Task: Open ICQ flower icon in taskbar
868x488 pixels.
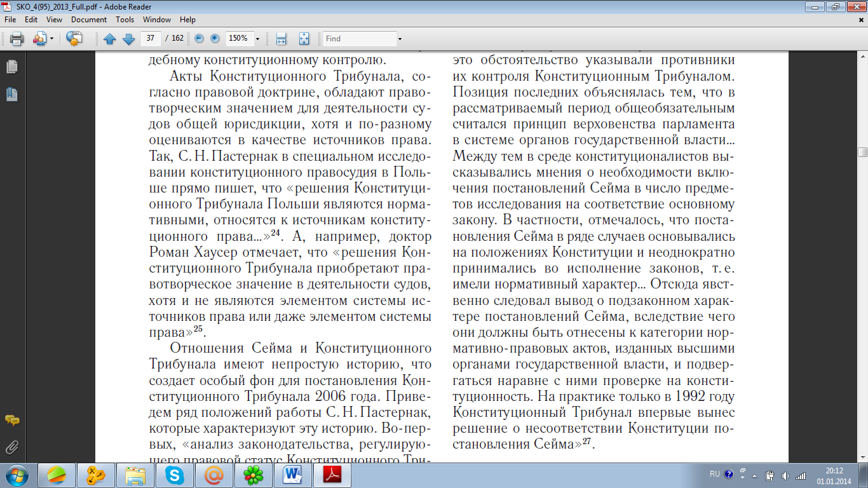Action: pos(253,475)
